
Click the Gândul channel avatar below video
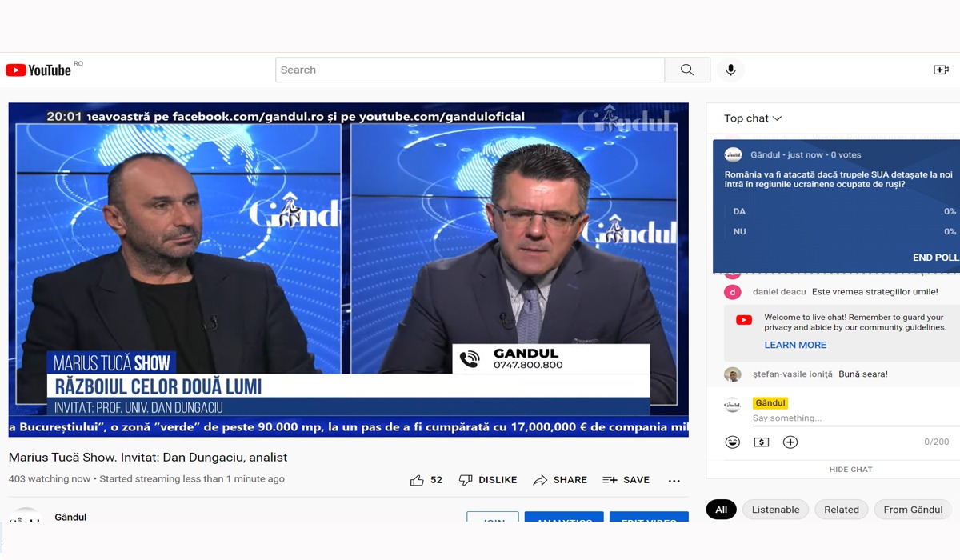[x=25, y=516]
